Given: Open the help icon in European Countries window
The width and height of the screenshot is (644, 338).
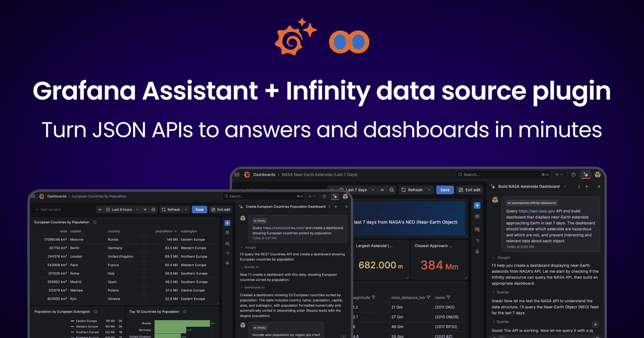Looking at the screenshot, I should 324,196.
